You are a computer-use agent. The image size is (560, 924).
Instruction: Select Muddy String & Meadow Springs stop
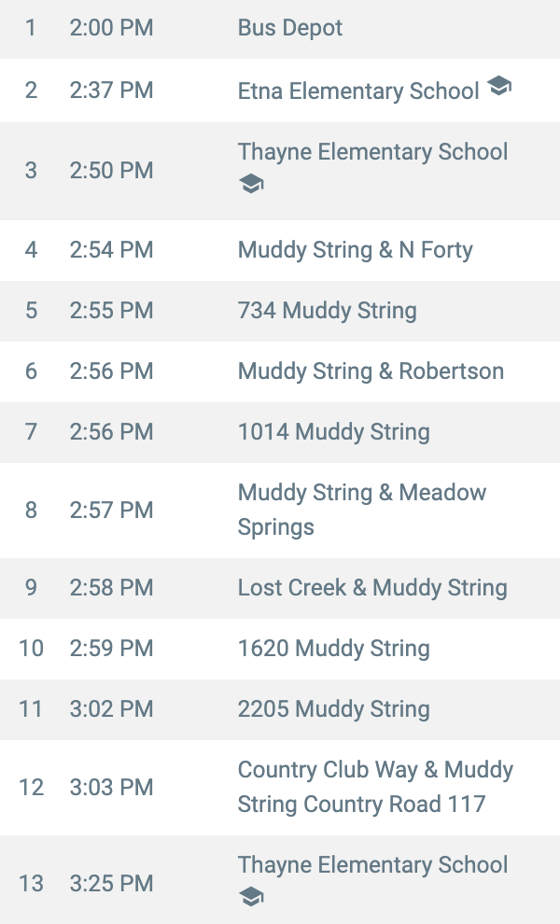[362, 510]
